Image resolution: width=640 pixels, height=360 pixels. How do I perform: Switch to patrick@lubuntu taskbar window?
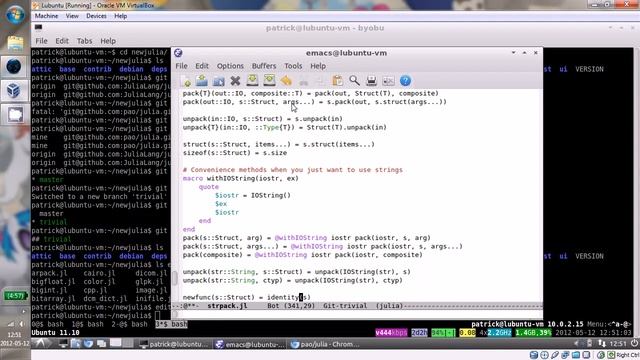tap(174, 344)
